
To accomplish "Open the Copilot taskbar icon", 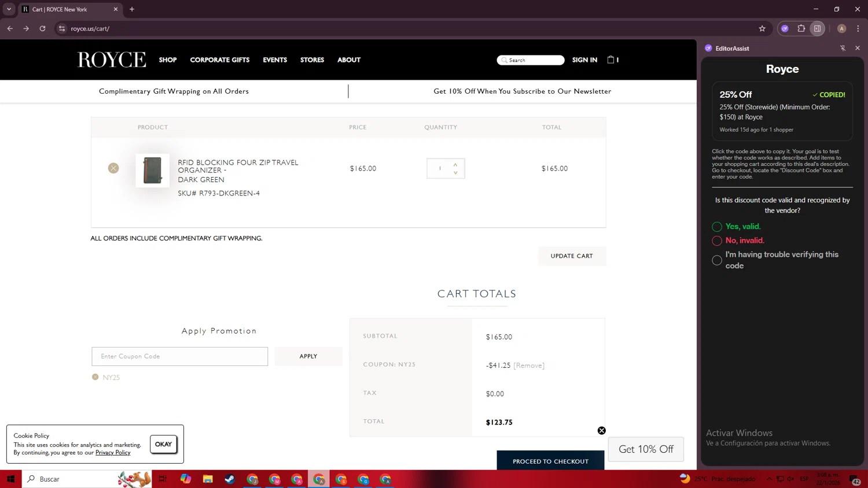I will (x=185, y=479).
